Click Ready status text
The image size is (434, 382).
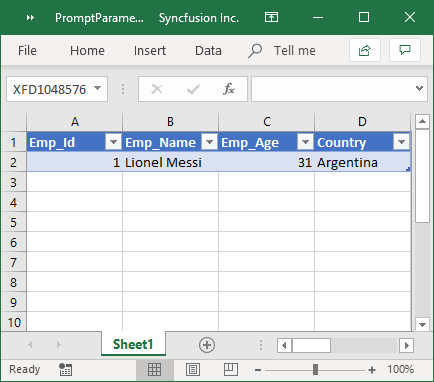point(25,369)
